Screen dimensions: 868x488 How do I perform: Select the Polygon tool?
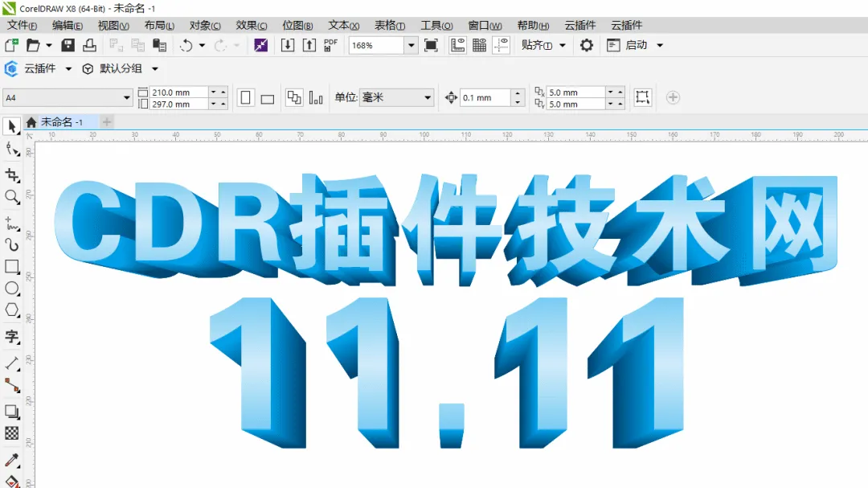pos(11,310)
